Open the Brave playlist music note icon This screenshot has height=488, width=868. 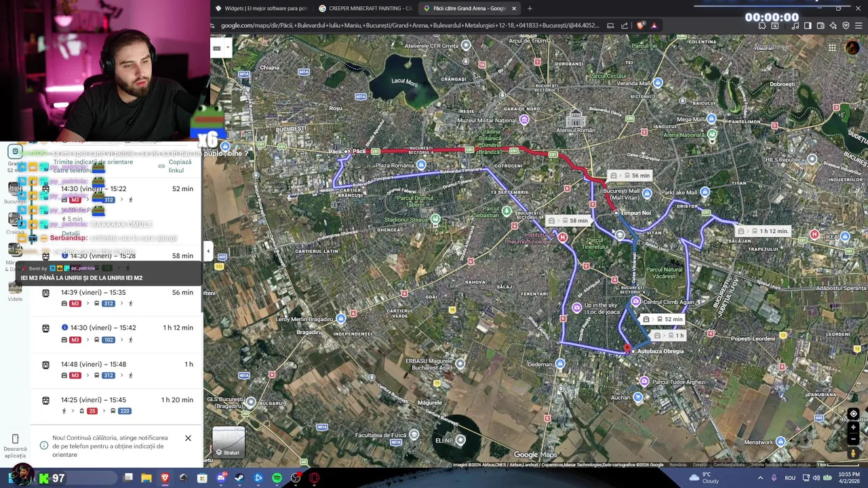[795, 26]
